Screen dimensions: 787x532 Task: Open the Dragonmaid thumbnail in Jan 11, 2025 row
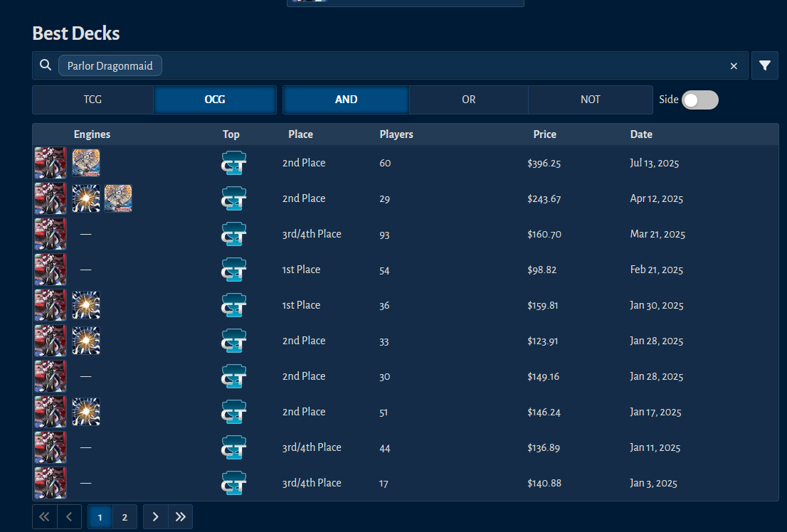[51, 447]
